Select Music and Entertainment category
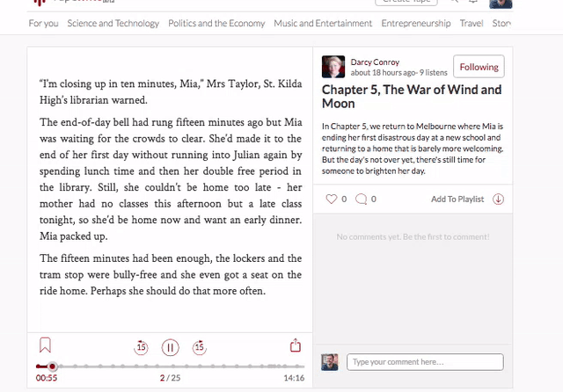Screen dimensions: 563x392 pos(323,24)
